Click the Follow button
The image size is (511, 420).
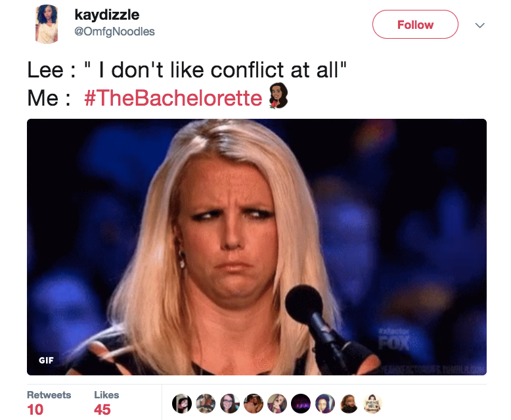coord(415,24)
